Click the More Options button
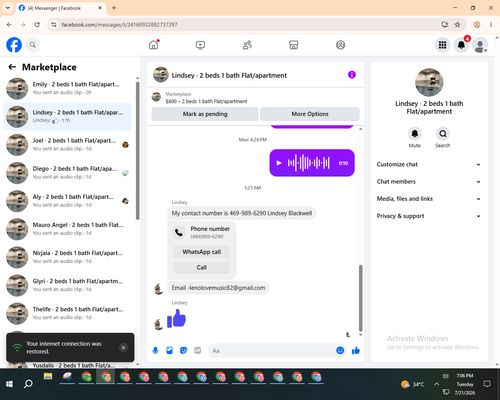Image resolution: width=500 pixels, height=400 pixels. (x=310, y=114)
